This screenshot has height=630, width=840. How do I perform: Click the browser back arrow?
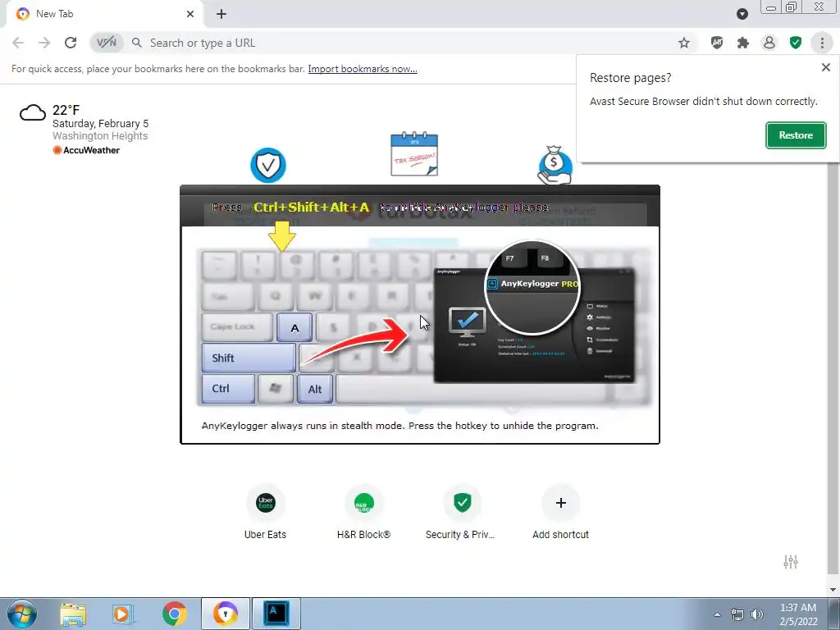pyautogui.click(x=18, y=43)
